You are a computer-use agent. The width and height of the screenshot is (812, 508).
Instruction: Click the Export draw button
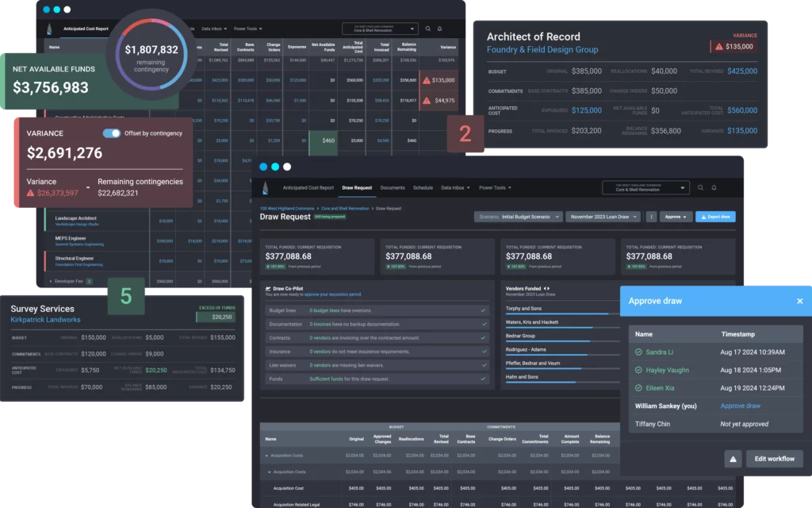pyautogui.click(x=715, y=217)
